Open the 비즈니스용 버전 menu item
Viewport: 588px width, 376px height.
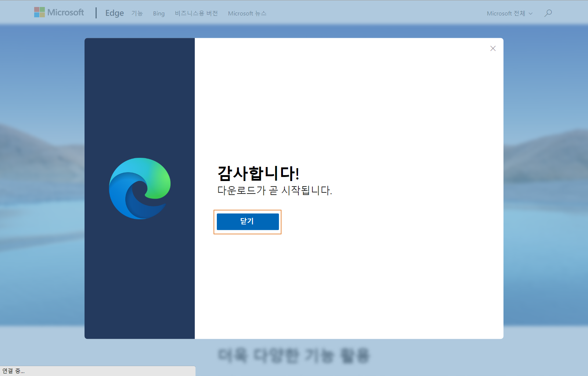(x=196, y=13)
